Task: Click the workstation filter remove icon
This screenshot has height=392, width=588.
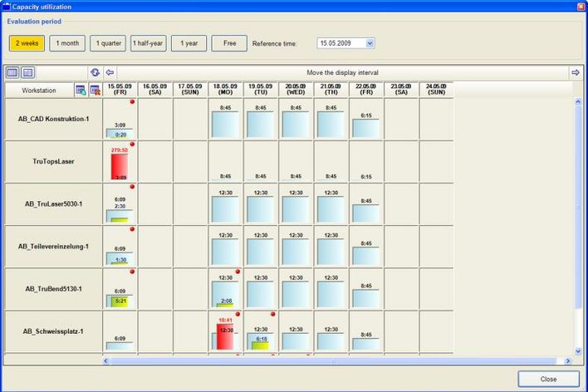Action: (96, 90)
